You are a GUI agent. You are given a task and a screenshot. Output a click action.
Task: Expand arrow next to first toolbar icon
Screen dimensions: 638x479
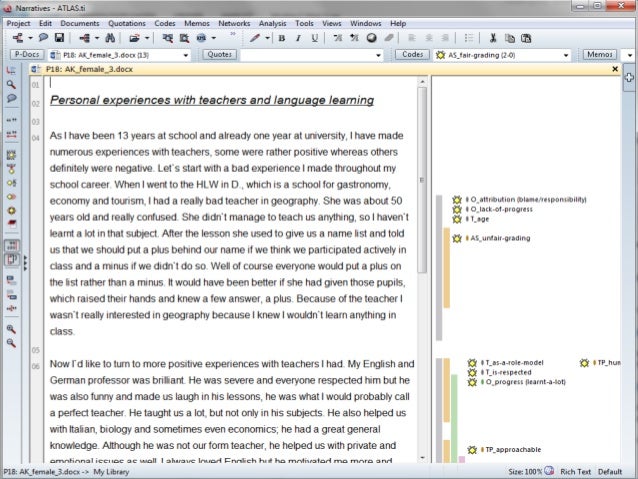click(30, 38)
